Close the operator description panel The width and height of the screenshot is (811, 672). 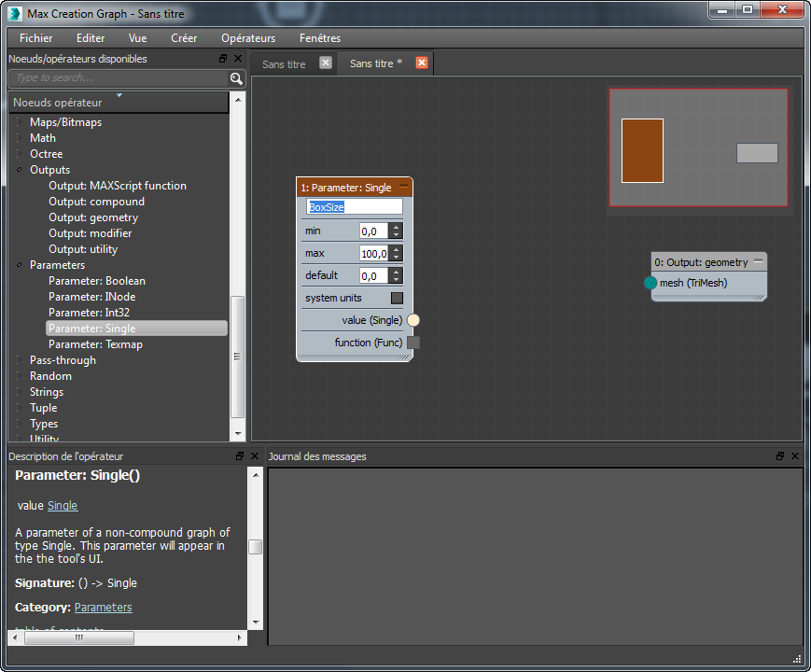pyautogui.click(x=255, y=455)
